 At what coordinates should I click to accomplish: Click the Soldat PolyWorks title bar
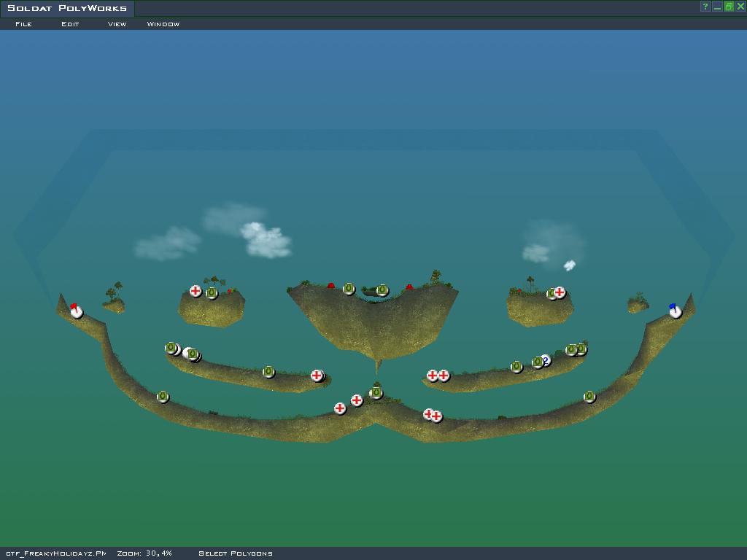click(67, 8)
